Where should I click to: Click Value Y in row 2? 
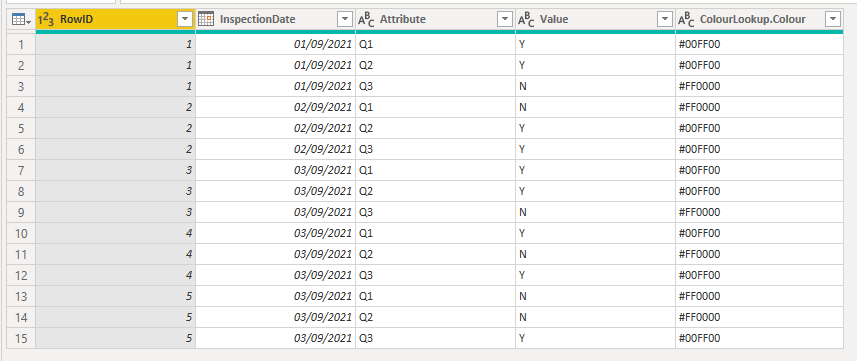595,65
